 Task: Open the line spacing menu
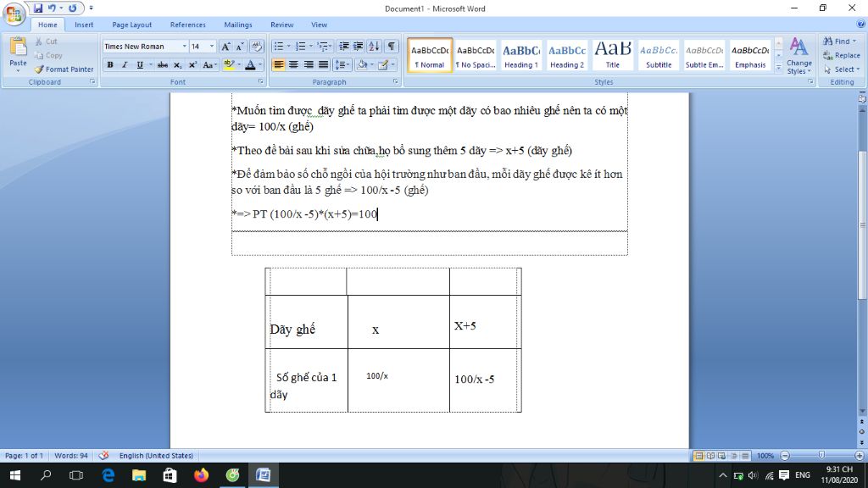point(342,64)
